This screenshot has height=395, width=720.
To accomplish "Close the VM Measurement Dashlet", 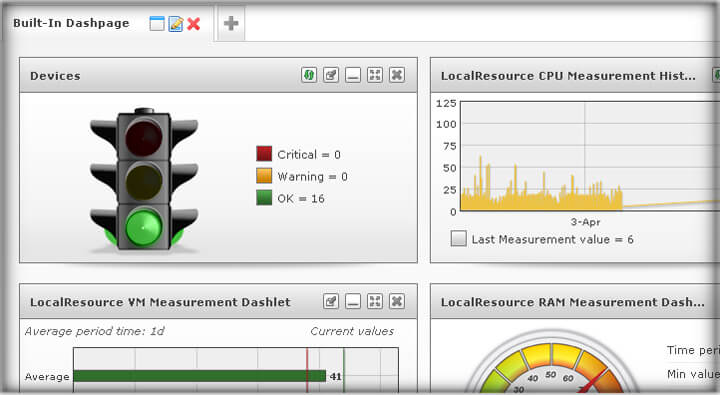I will (x=397, y=301).
